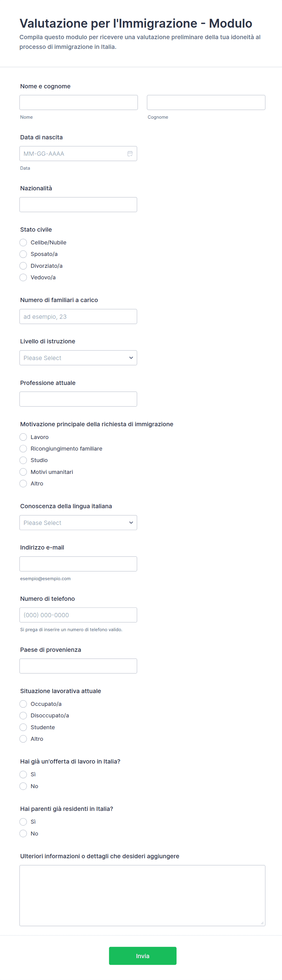Click the Ulteriori informazioni text area

click(x=142, y=895)
